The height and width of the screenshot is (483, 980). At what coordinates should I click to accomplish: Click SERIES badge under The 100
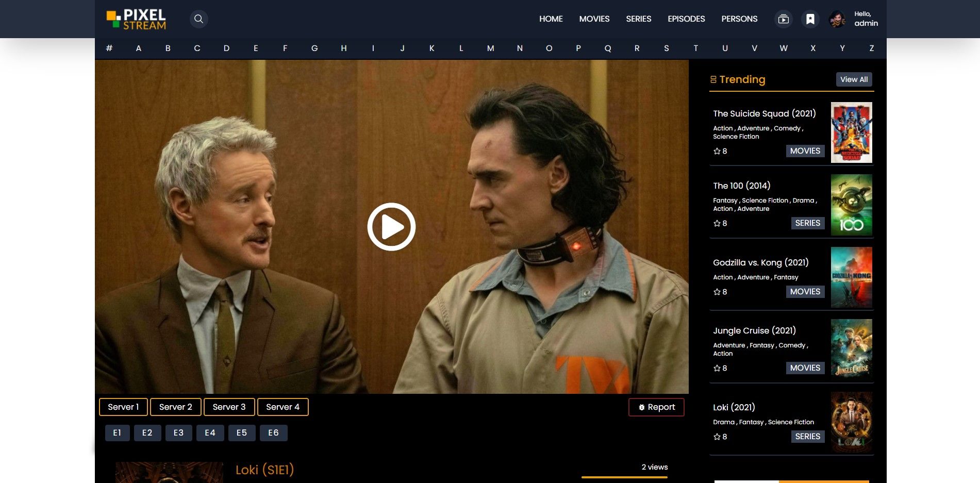click(808, 223)
